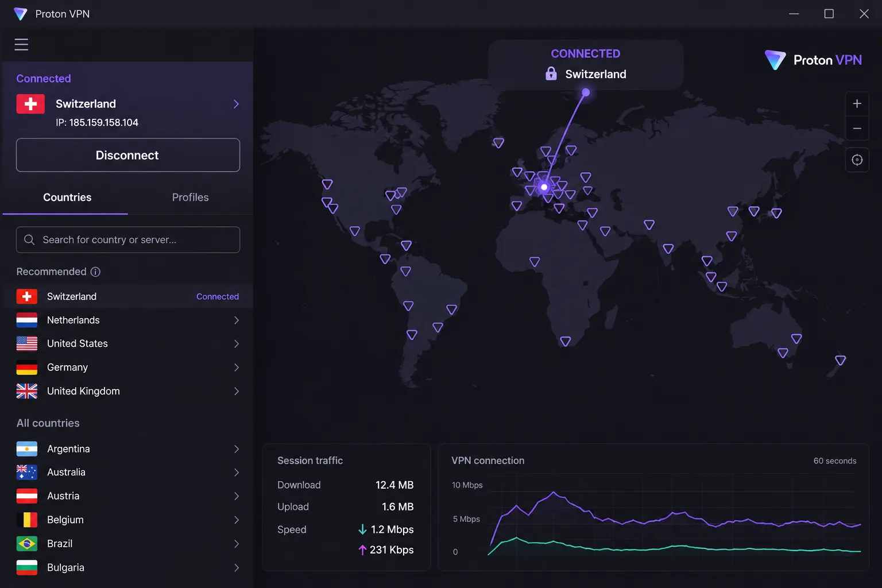Click the 60 seconds graph label
The height and width of the screenshot is (588, 882).
pyautogui.click(x=835, y=461)
